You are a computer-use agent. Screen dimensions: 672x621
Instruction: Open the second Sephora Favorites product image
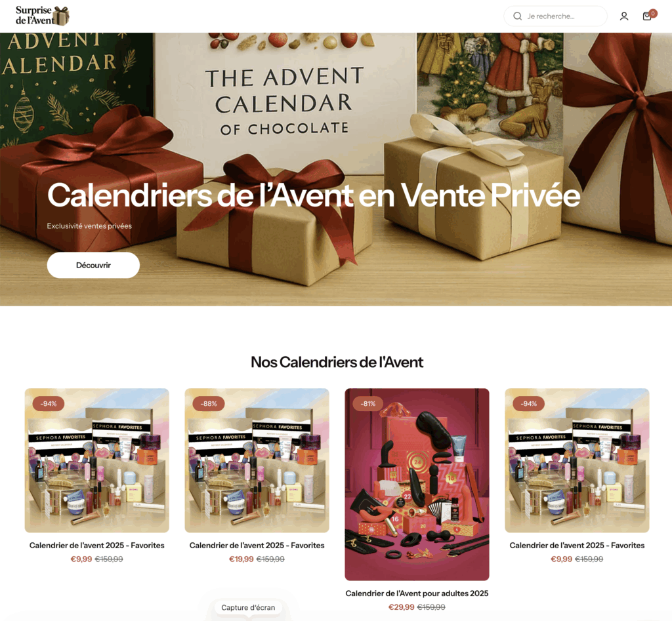coord(257,460)
